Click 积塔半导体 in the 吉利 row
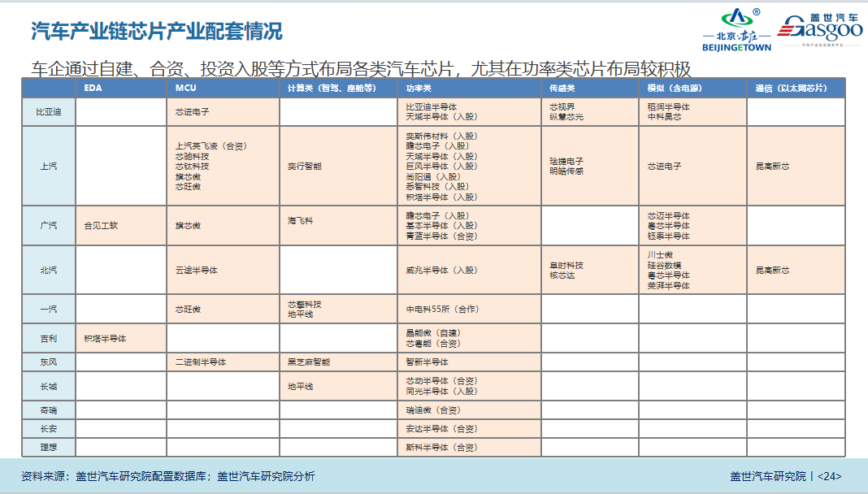The height and width of the screenshot is (494, 868). [x=105, y=338]
